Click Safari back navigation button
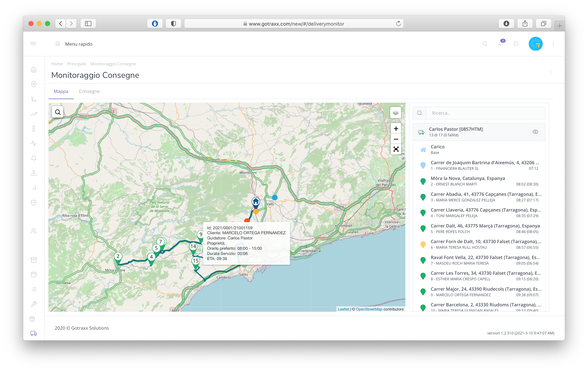 61,24
